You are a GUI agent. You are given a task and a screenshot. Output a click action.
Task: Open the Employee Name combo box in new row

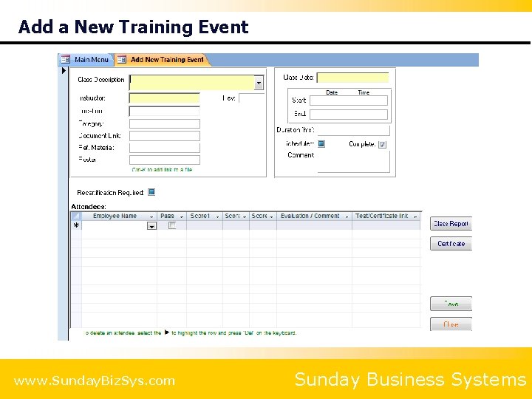[151, 225]
